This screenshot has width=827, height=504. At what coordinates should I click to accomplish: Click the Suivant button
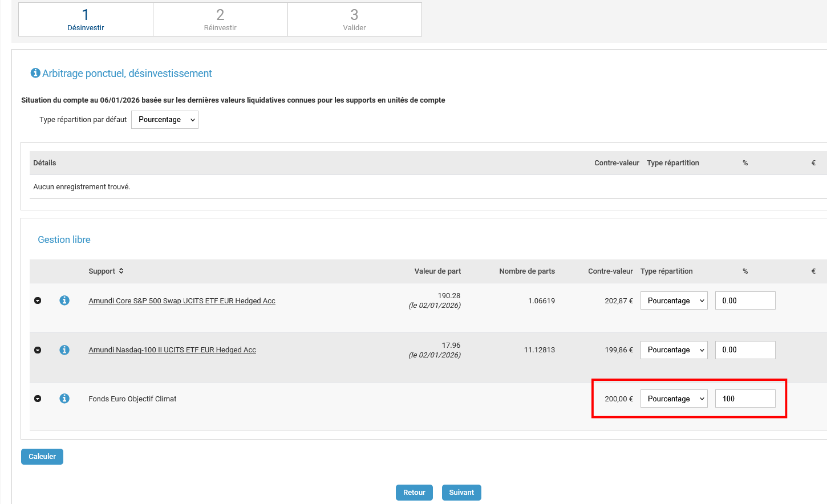click(461, 493)
